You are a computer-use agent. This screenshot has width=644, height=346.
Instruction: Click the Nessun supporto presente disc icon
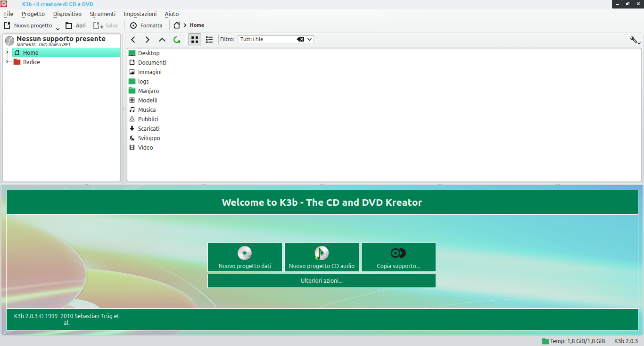coord(9,41)
